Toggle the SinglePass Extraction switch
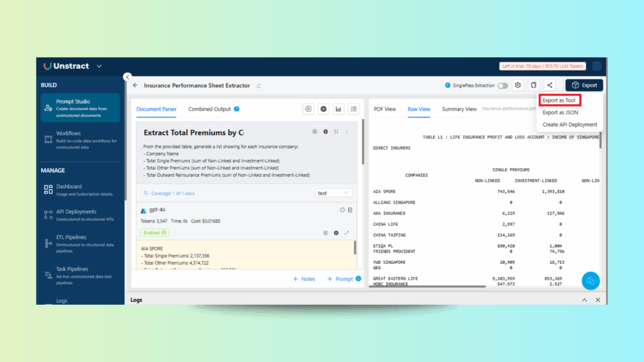This screenshot has width=644, height=362. tap(502, 85)
